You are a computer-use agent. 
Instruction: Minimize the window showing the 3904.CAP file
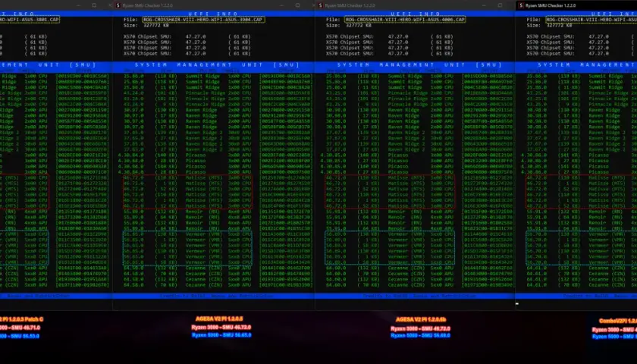282,5
